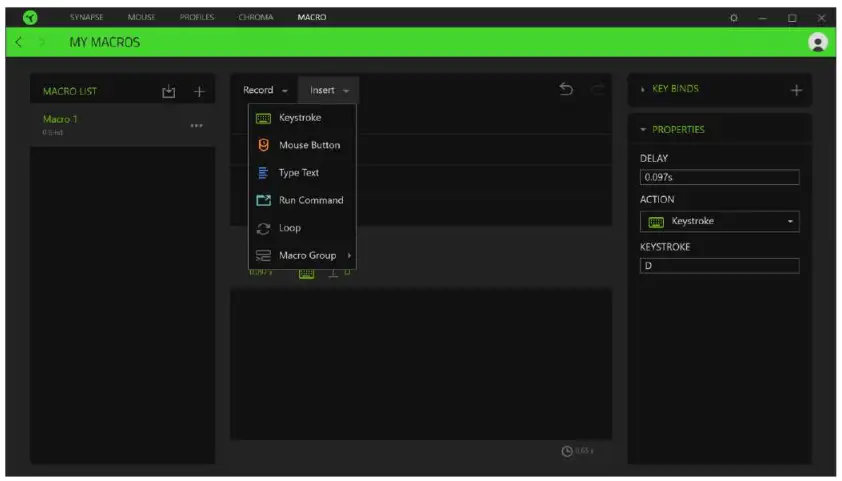Click the green keyboard icon in the sequence
The image size is (842, 481).
point(307,274)
